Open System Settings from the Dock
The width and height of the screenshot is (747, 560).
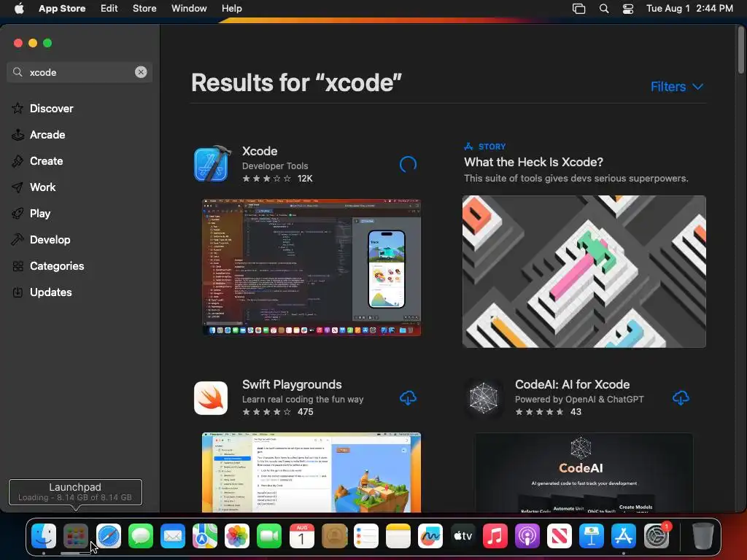(x=657, y=536)
